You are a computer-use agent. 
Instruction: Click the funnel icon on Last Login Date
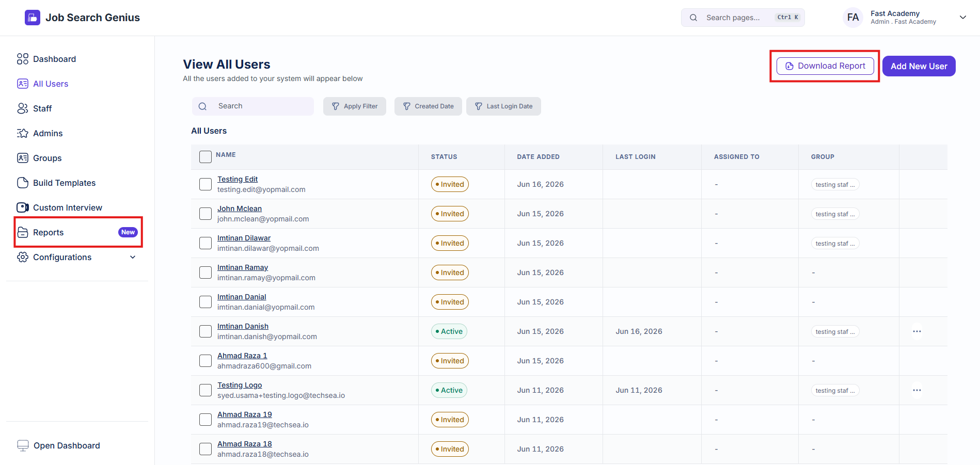[x=479, y=106]
